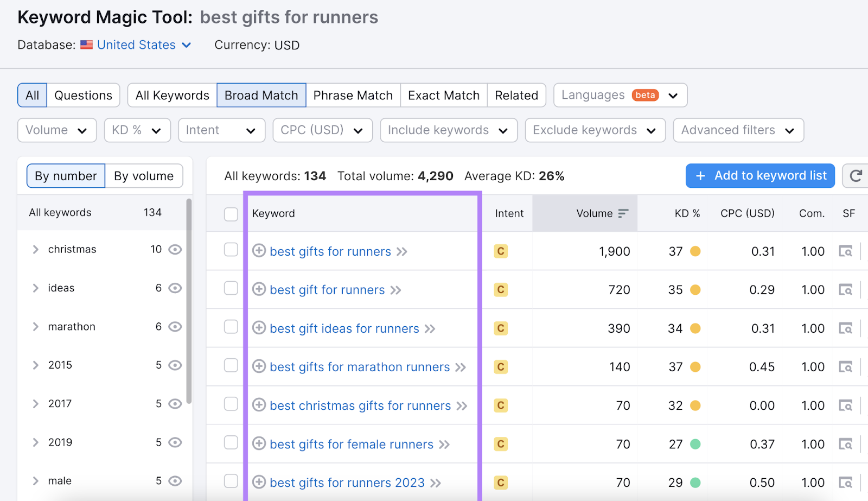Click the plus icon beside best gifts for female runners
This screenshot has height=501, width=868.
[259, 444]
